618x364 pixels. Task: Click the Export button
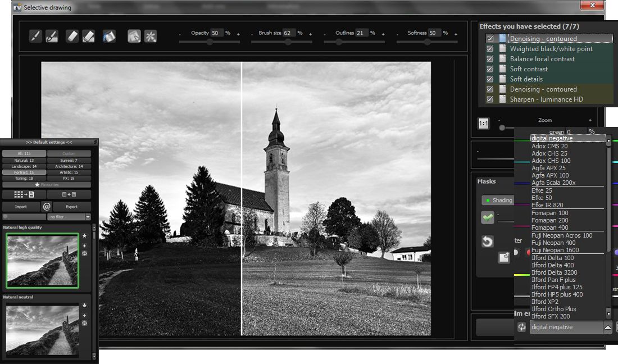point(72,207)
